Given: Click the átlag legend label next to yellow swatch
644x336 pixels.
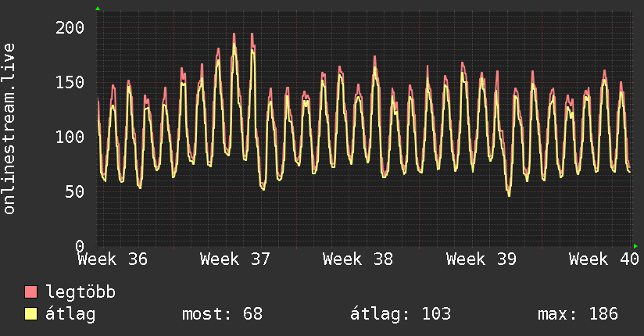Looking at the screenshot, I should 70,314.
